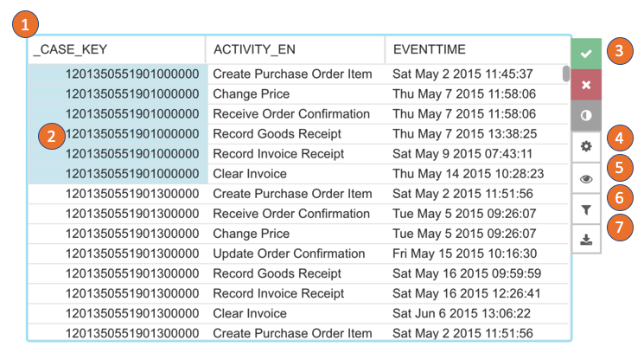This screenshot has height=353, width=644.
Task: Click the green checkmark confirm selection icon
Action: coord(586,54)
